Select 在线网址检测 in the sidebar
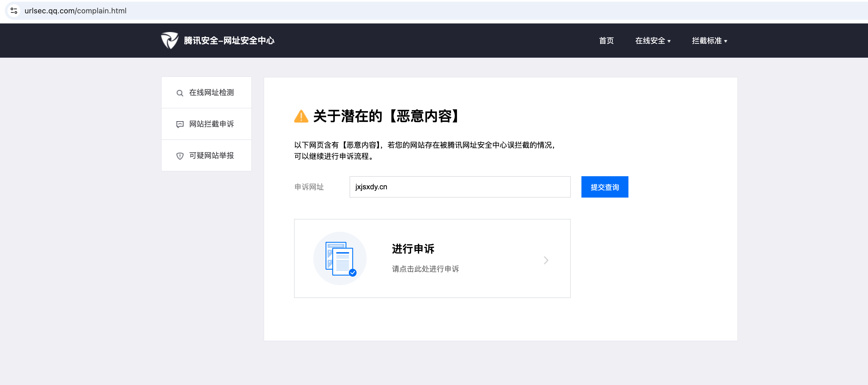The width and height of the screenshot is (868, 385). click(211, 93)
